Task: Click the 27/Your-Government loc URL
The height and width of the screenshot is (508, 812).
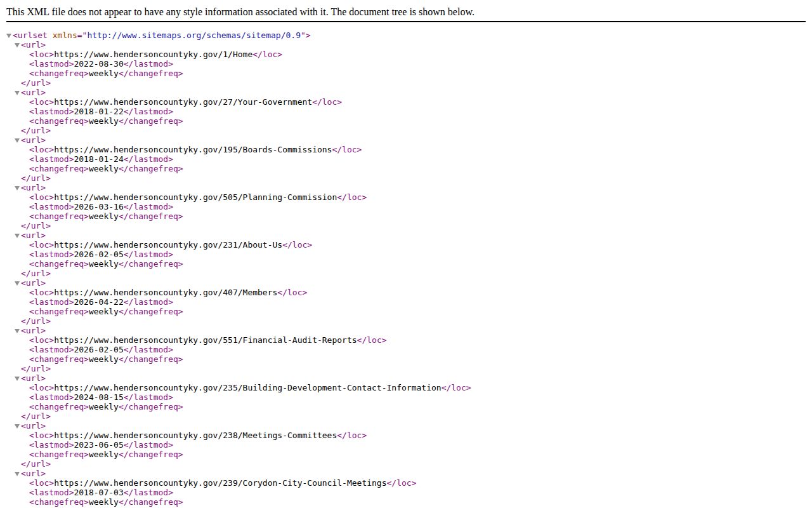Action: 183,102
